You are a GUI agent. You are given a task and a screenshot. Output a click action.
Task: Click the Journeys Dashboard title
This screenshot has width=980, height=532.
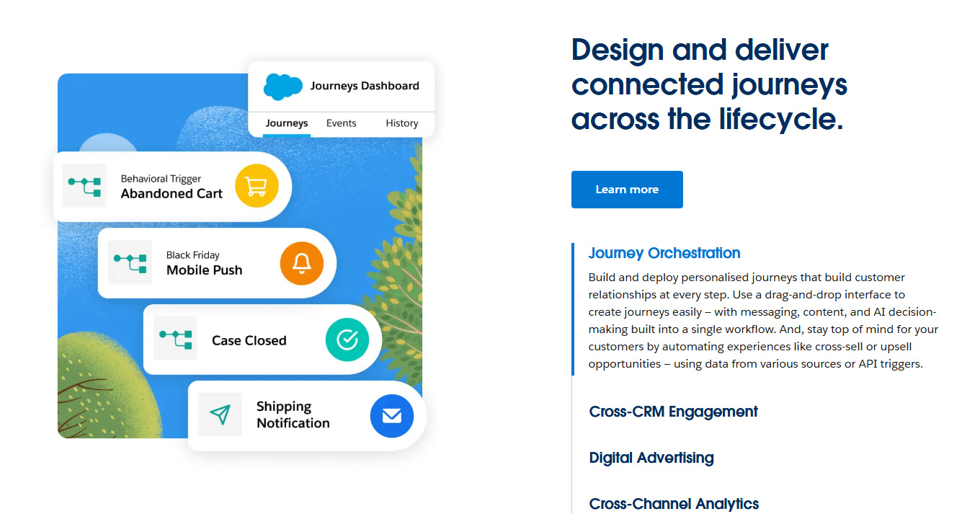(365, 86)
